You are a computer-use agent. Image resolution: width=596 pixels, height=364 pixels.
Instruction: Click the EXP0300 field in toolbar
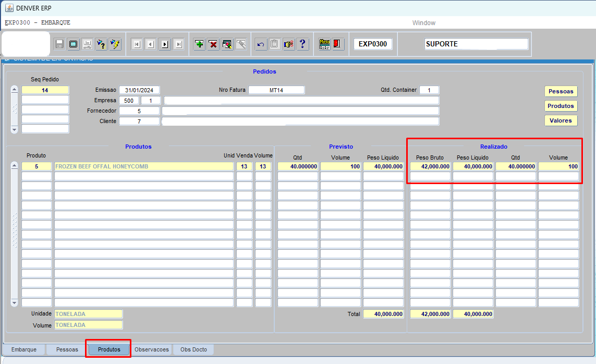(373, 44)
